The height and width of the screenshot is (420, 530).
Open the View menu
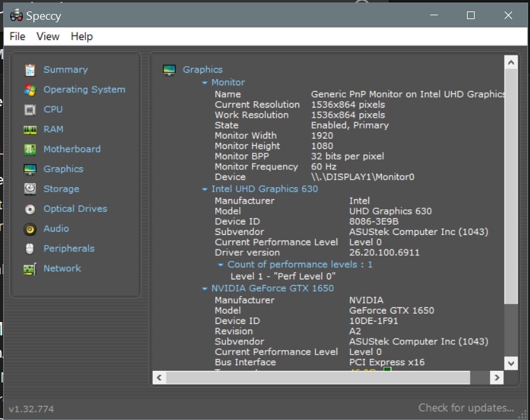[48, 36]
